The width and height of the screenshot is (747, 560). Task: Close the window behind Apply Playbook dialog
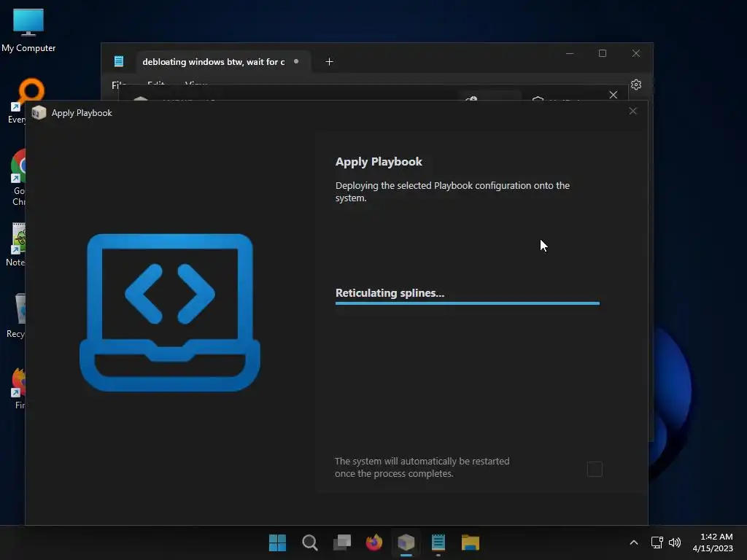[x=613, y=95]
